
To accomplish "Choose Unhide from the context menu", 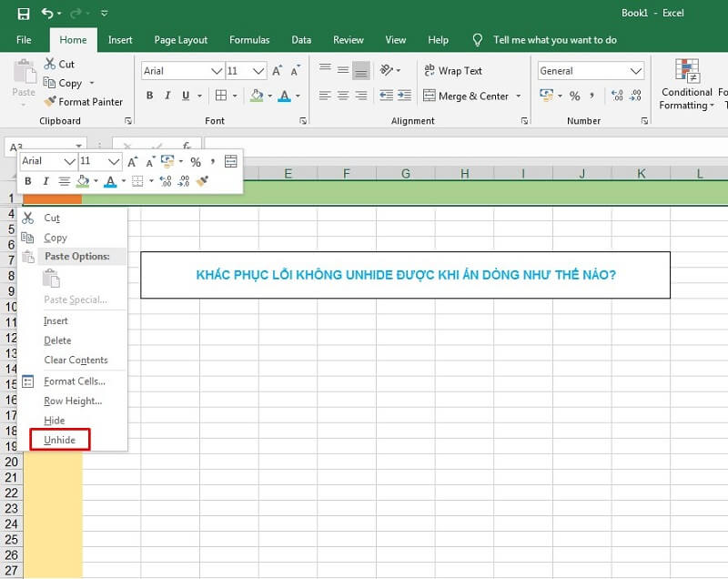I will [58, 440].
